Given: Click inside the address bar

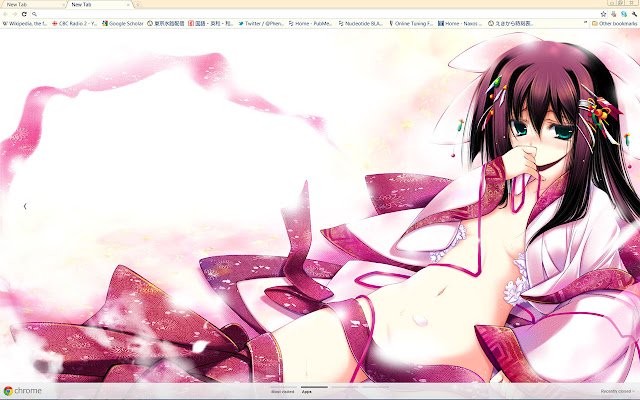Looking at the screenshot, I should [316, 14].
